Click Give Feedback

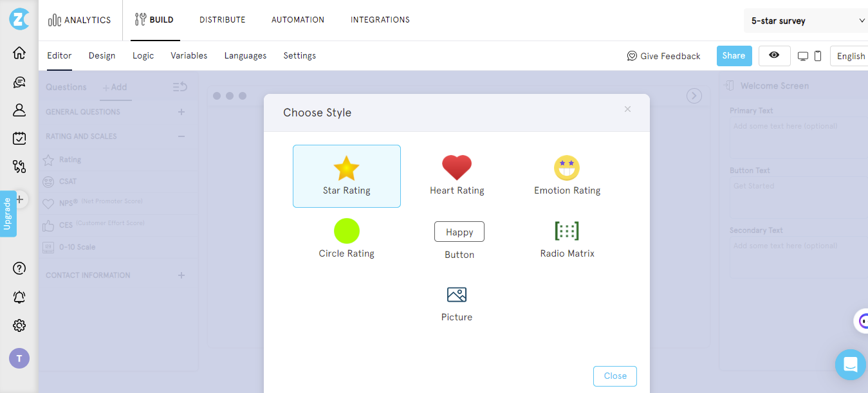(663, 56)
